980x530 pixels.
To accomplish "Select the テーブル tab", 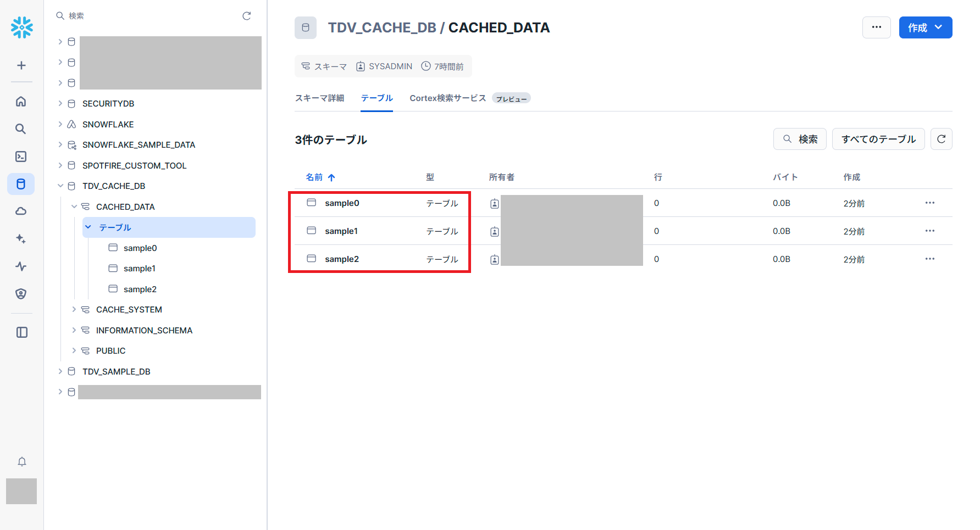I will [x=377, y=98].
